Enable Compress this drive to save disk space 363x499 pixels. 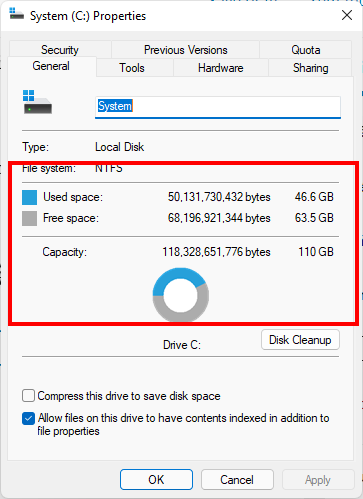click(x=28, y=396)
